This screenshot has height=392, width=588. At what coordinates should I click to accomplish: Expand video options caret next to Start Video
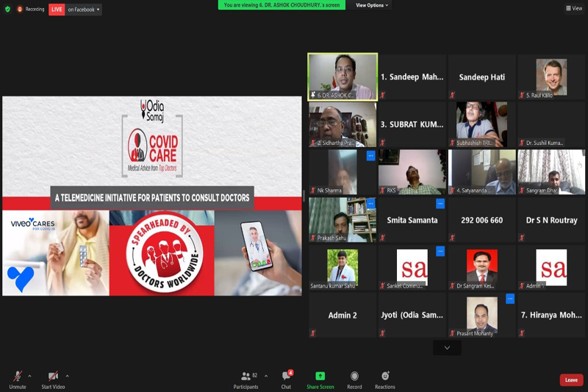[67, 375]
